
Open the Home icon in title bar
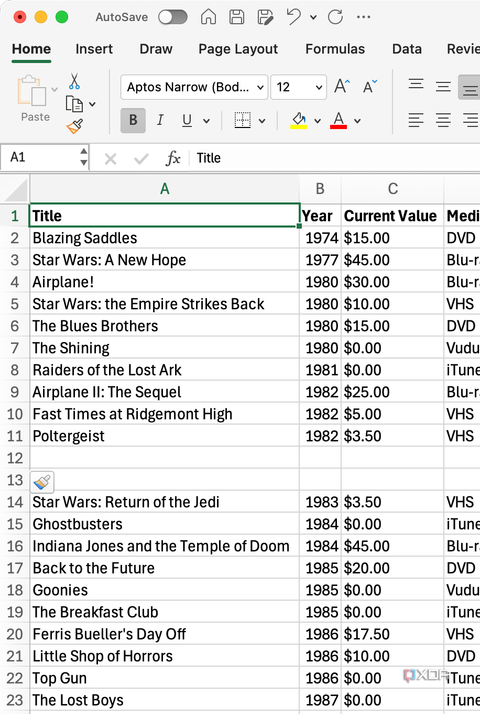pos(208,17)
